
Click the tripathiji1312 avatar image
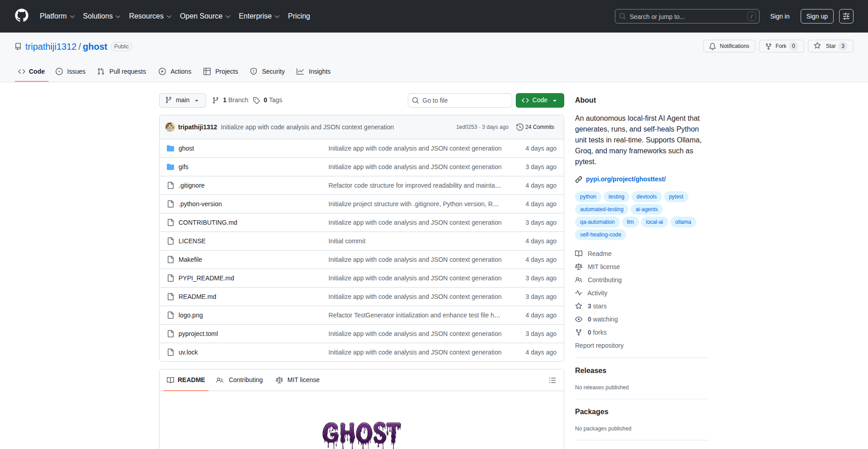click(x=170, y=127)
